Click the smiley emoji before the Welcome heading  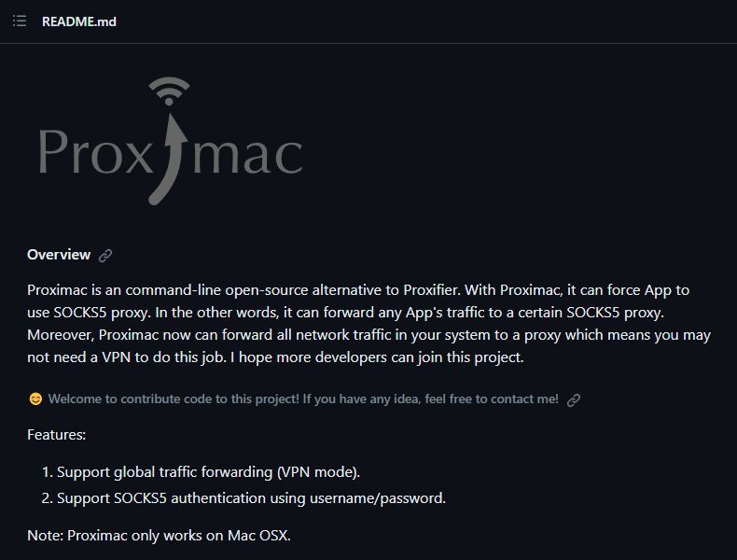coord(35,399)
